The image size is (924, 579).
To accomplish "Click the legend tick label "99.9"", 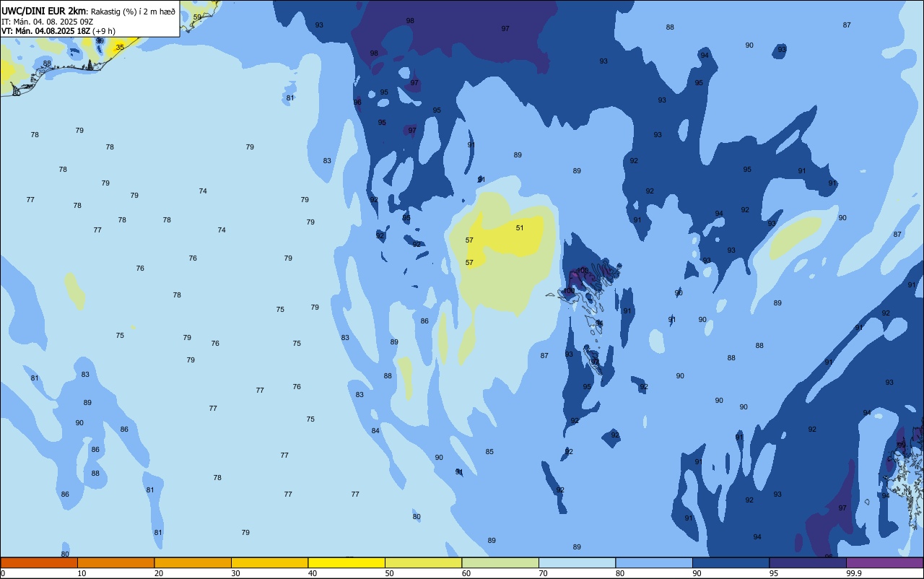I will pyautogui.click(x=854, y=573).
